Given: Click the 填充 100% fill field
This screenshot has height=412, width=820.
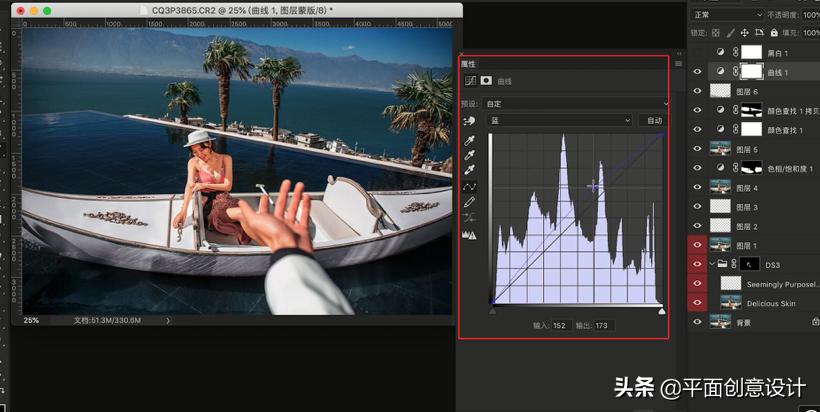Looking at the screenshot, I should (x=811, y=33).
